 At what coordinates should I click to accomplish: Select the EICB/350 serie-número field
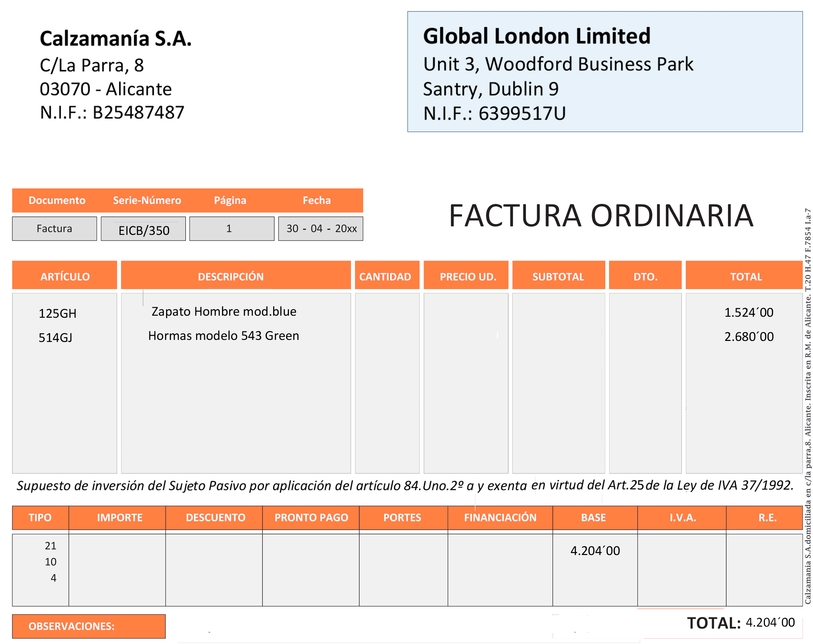(143, 229)
